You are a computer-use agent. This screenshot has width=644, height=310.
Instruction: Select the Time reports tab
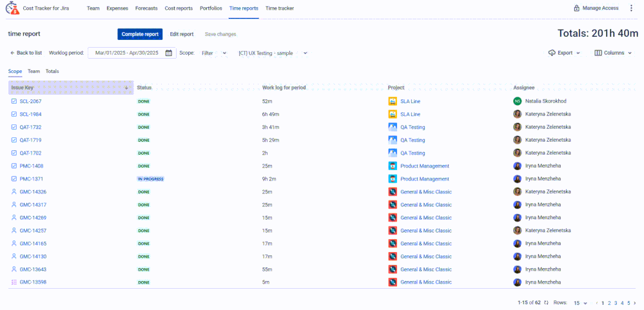coord(244,8)
